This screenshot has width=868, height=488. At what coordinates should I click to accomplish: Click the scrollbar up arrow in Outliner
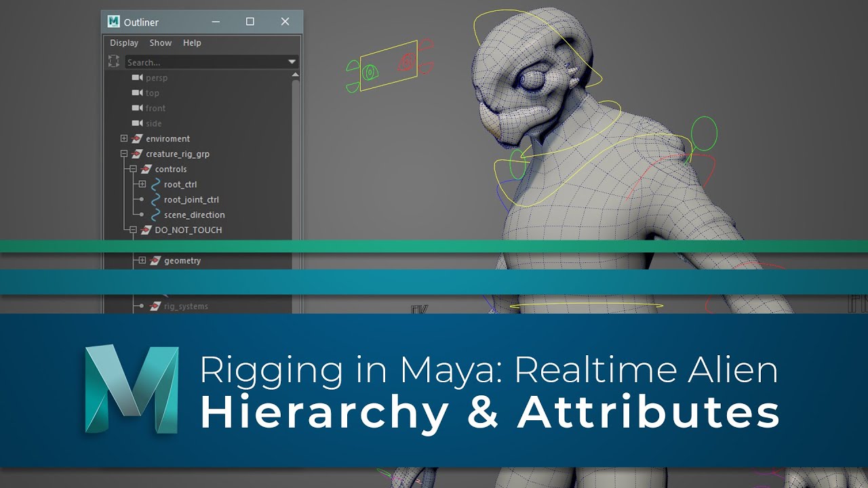click(x=296, y=74)
